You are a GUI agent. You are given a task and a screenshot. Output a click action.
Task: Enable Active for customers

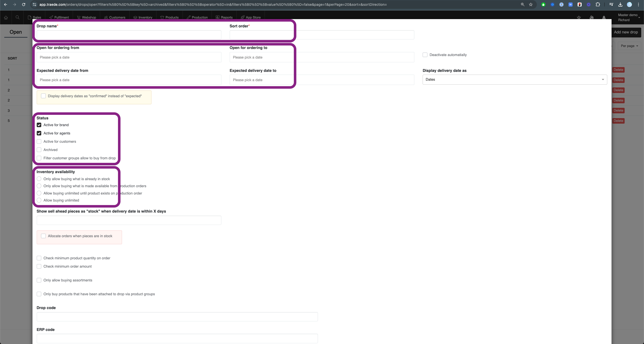[39, 141]
